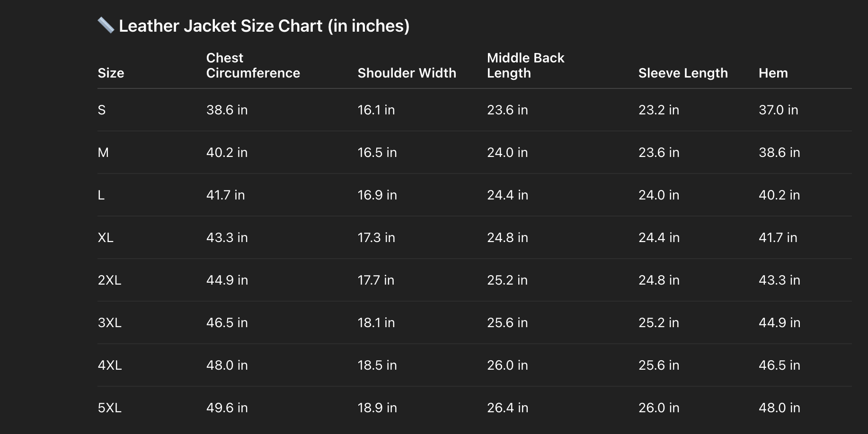This screenshot has width=868, height=434.
Task: Click the M size row label
Action: coord(103,153)
